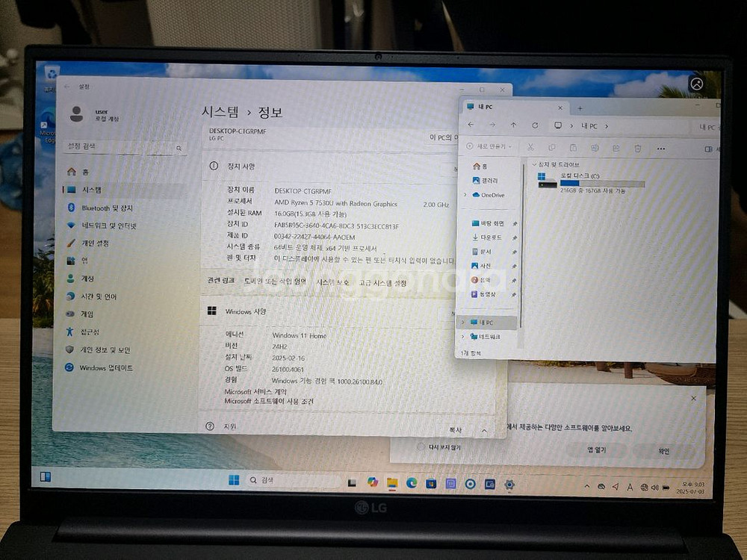This screenshot has width=747, height=560.
Task: Go forward in File Explorer
Action: tap(492, 125)
